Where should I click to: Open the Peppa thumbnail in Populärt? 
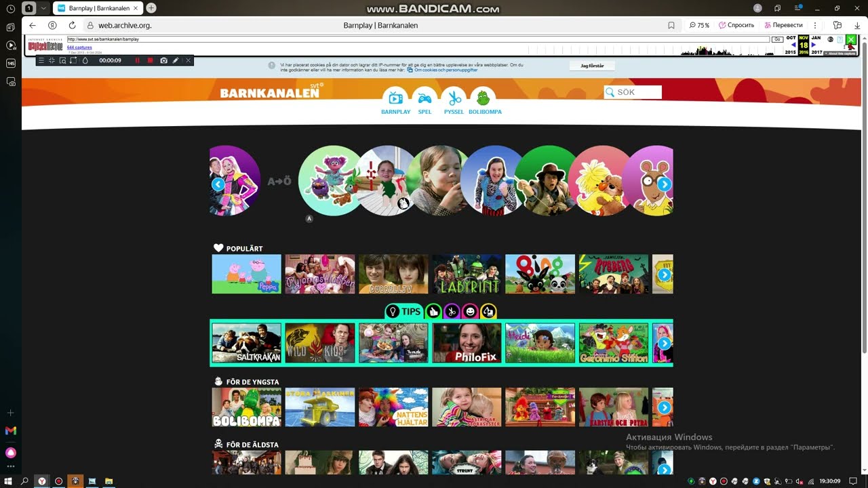246,274
